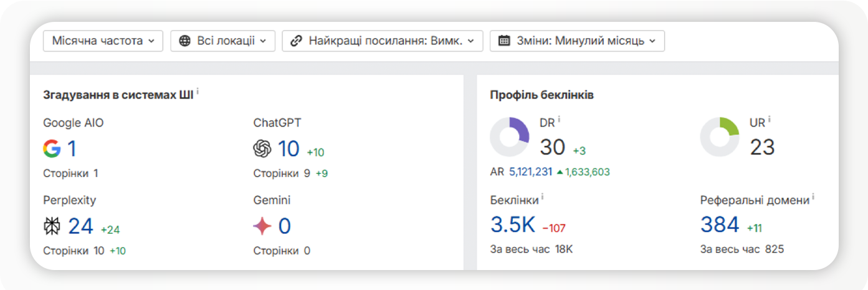868x290 pixels.
Task: Click info icon next to Згадування в системах ШІ
Action: pos(198,92)
